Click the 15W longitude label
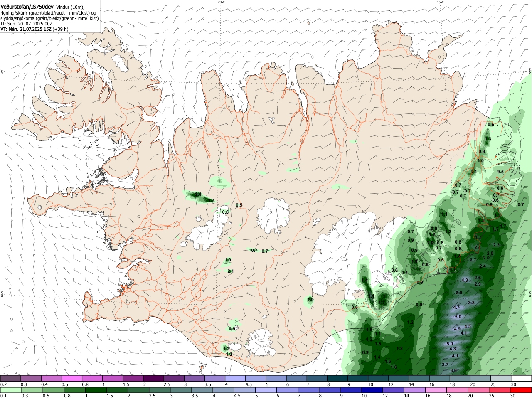 (440, 2)
